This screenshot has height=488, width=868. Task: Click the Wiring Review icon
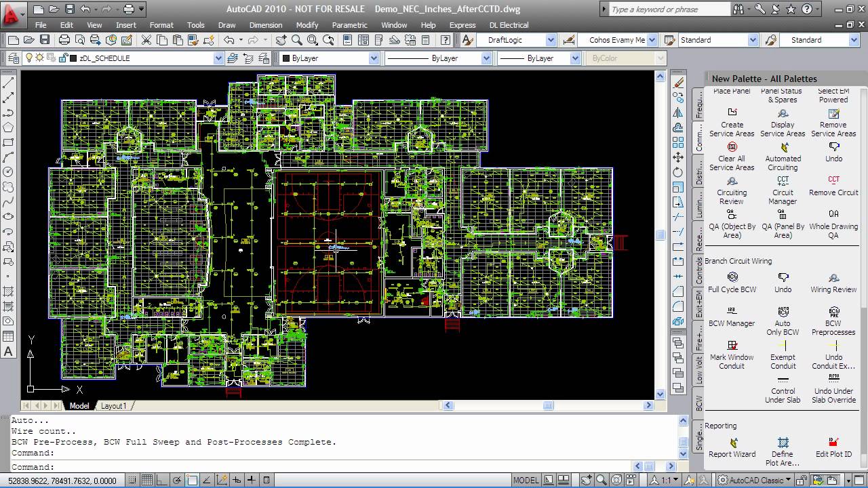tap(833, 277)
